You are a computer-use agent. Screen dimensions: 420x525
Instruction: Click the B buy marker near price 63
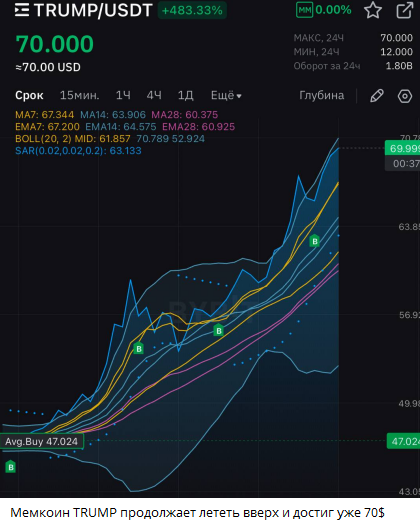(314, 241)
